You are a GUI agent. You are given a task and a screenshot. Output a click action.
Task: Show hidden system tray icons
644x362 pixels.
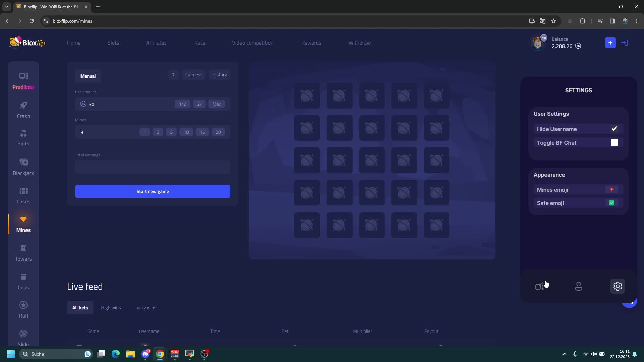564,354
